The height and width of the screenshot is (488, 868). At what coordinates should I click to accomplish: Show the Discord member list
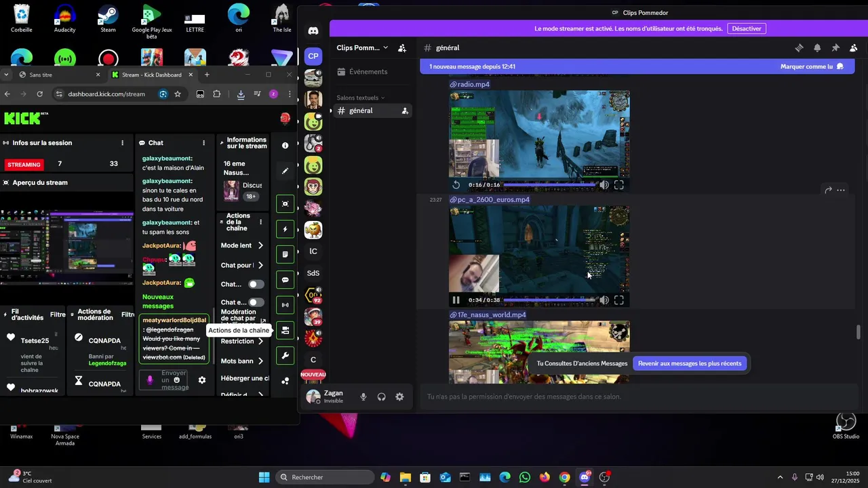pyautogui.click(x=854, y=48)
